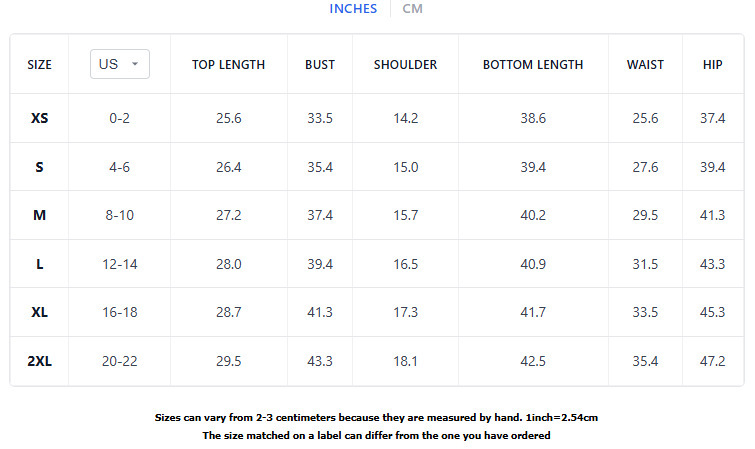Viewport: 755px width, 449px height.
Task: Click the BOTTOM LENGTH column header
Action: tap(533, 65)
